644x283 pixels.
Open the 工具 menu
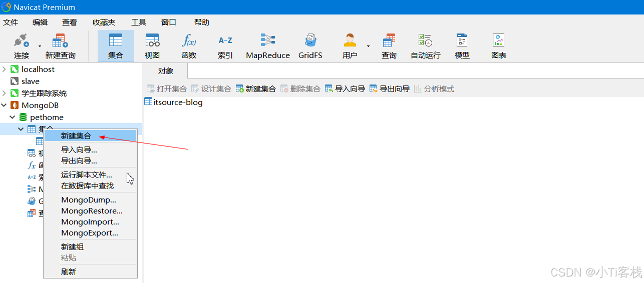[139, 22]
